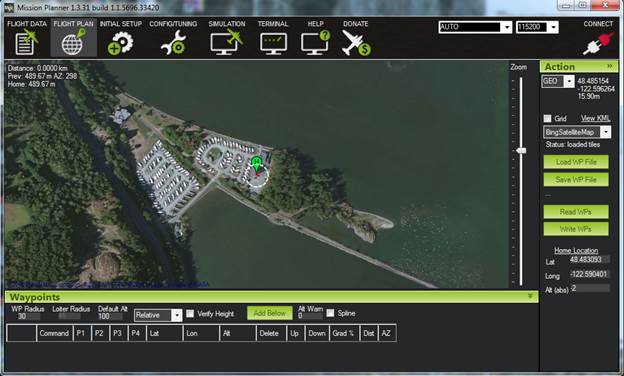Viewport: 624px width, 376px height.
Task: Expand the 115200 baud rate dropdown
Action: pyautogui.click(x=537, y=27)
